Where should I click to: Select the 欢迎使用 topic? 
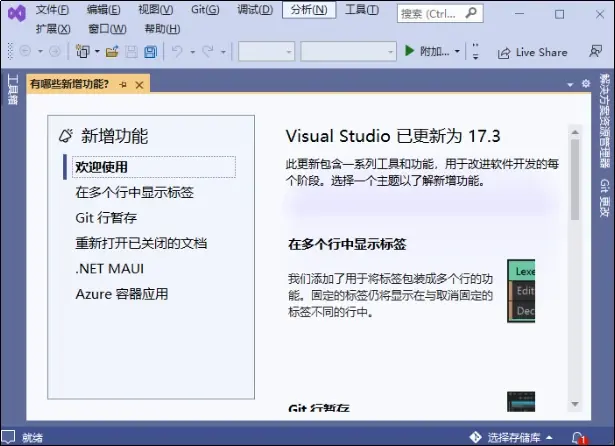[154, 167]
